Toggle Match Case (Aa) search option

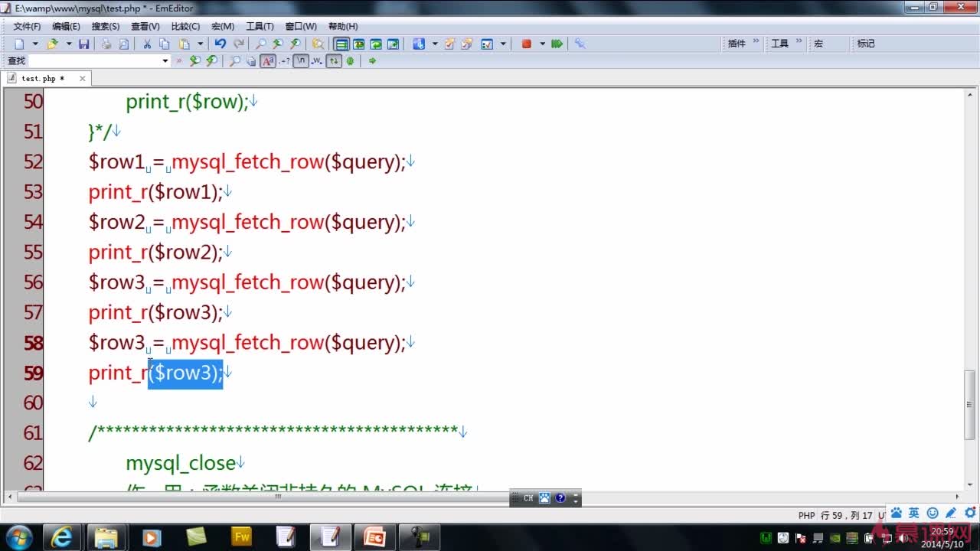click(267, 60)
